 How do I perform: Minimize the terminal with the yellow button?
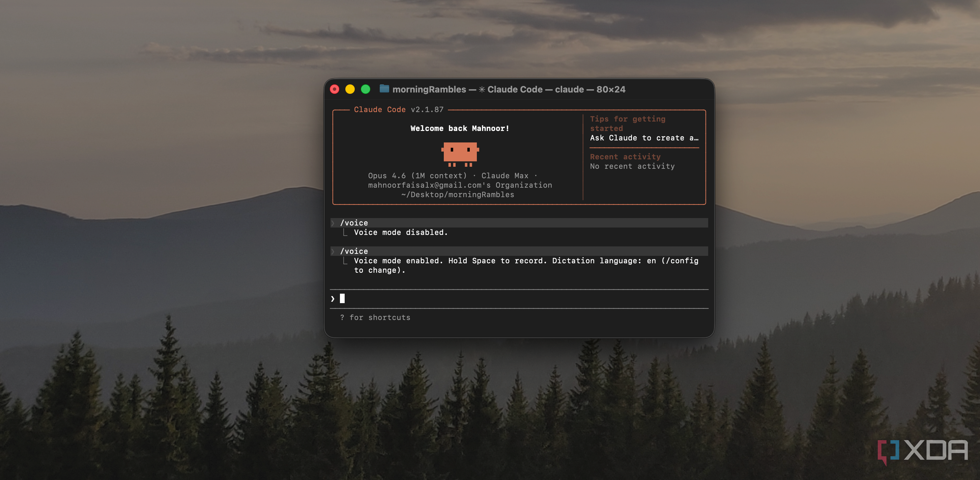[x=350, y=89]
